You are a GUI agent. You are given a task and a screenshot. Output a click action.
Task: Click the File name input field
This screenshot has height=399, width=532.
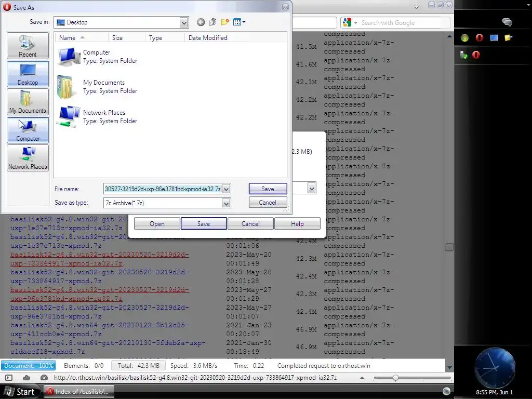point(163,189)
